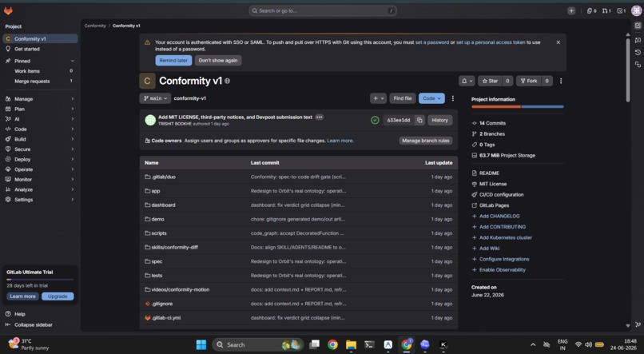Open the videos/conformity-motion folder

(x=181, y=289)
